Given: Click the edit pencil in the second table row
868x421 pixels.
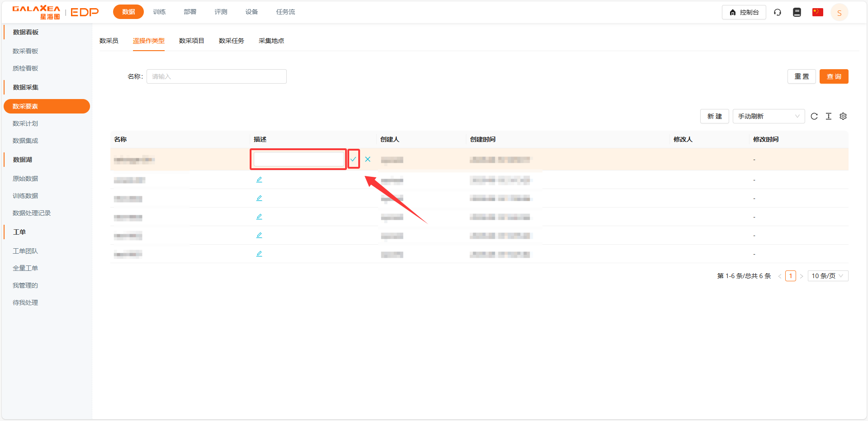Looking at the screenshot, I should point(259,180).
